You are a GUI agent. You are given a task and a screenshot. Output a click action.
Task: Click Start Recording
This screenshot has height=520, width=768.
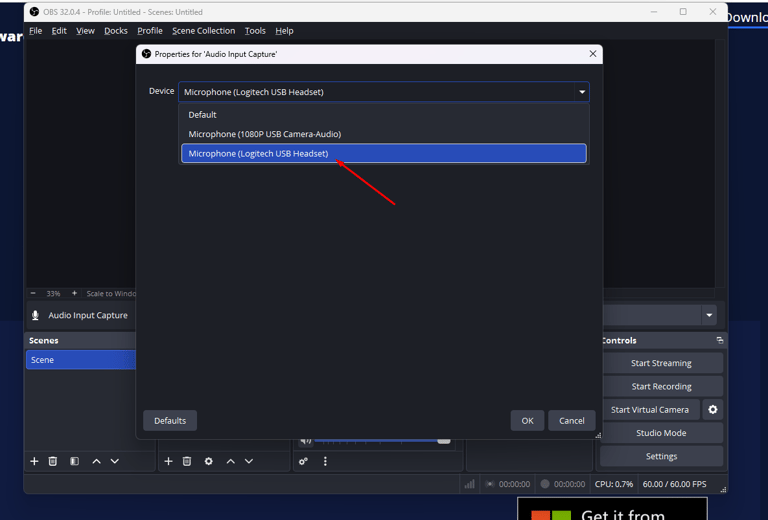[x=661, y=386]
